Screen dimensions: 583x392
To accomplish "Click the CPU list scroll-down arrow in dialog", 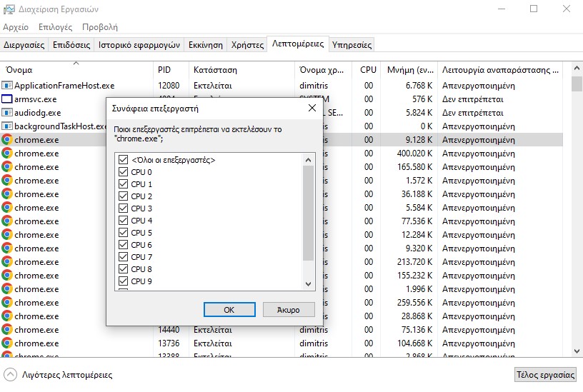I will (x=308, y=284).
